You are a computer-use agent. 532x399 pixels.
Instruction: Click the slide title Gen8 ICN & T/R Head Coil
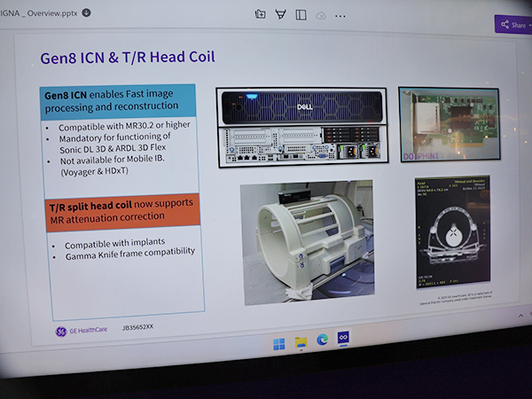tap(128, 58)
